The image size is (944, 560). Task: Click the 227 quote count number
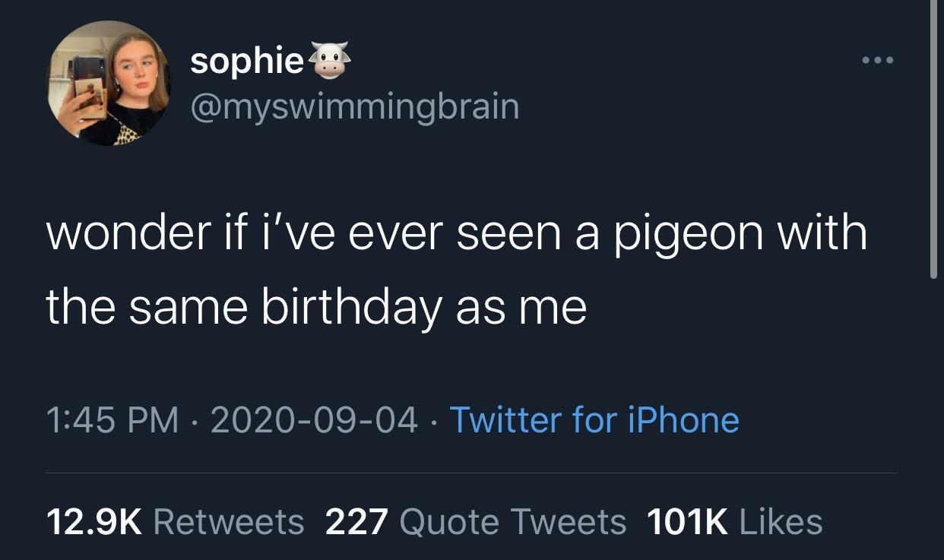point(356,522)
